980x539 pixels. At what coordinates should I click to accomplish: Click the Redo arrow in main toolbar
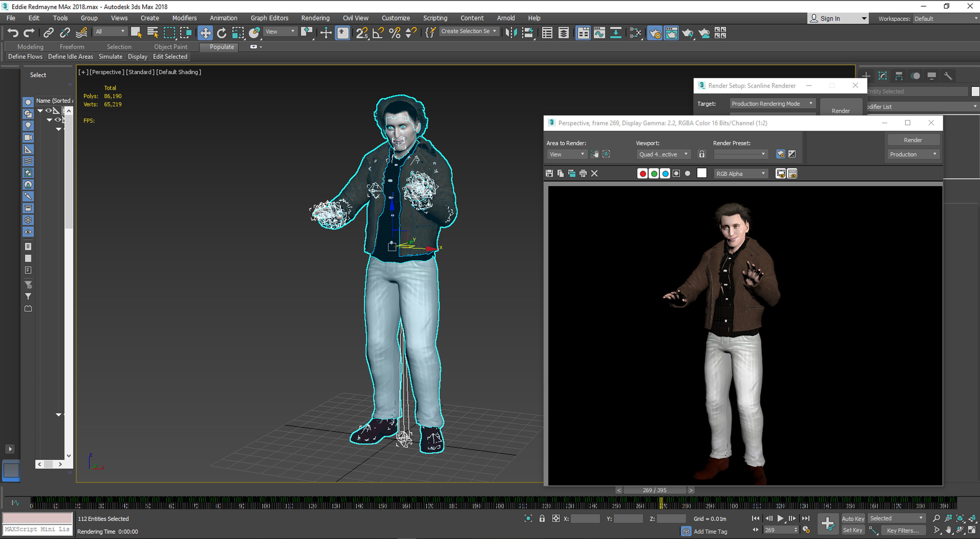pyautogui.click(x=29, y=33)
